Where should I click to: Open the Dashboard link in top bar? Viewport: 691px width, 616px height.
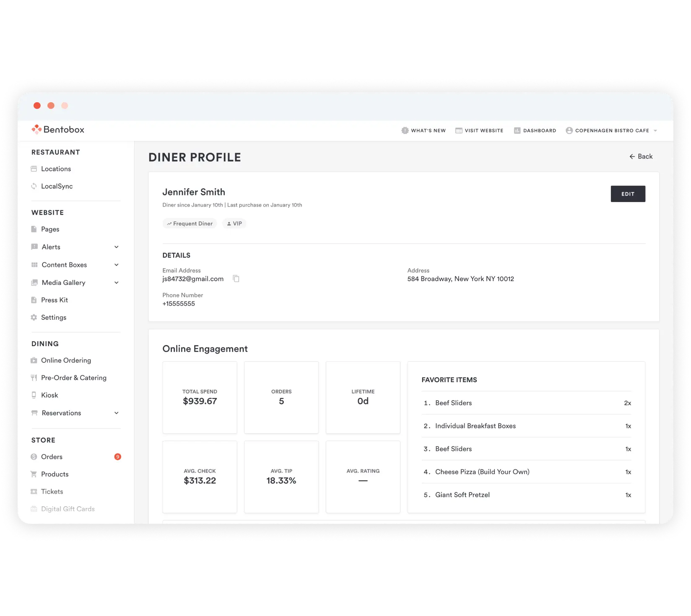(x=535, y=131)
